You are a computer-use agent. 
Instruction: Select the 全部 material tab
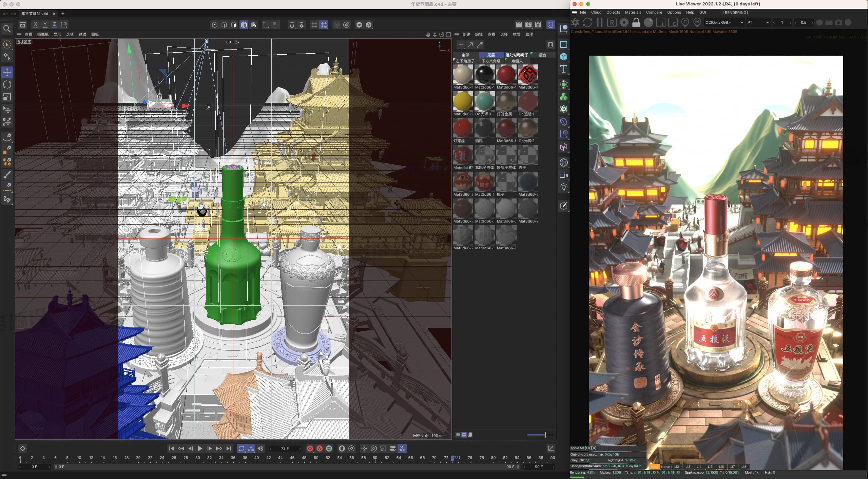point(465,55)
